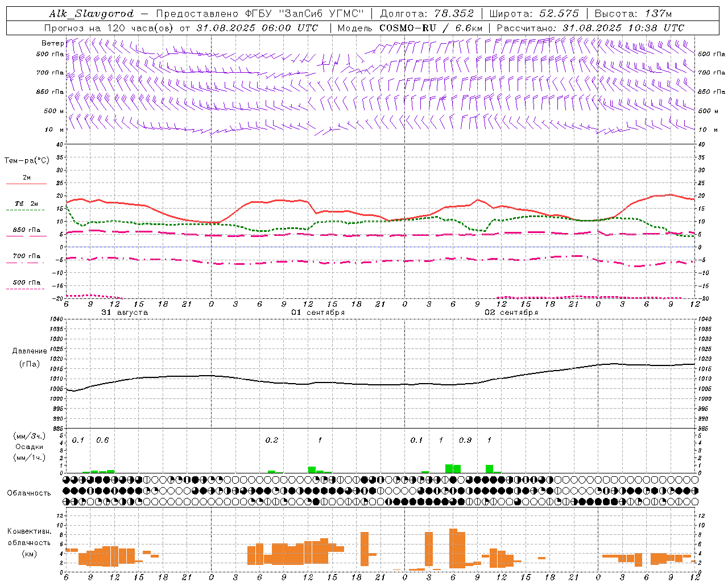Click the station name Alk_Slavgorod in the header
The height and width of the screenshot is (582, 728).
point(92,14)
